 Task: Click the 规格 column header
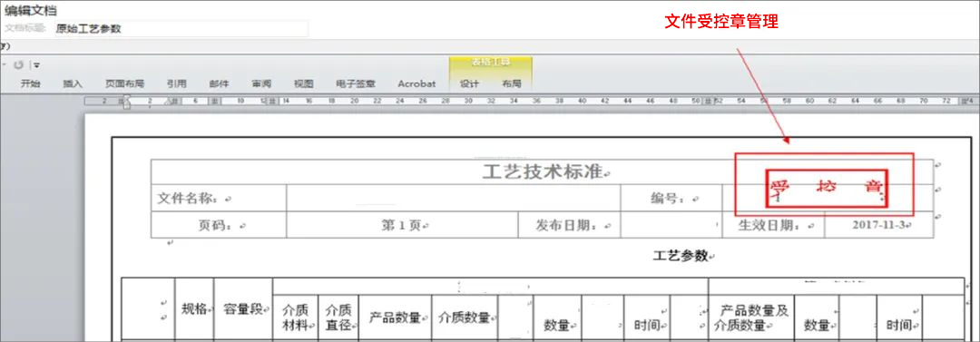194,308
